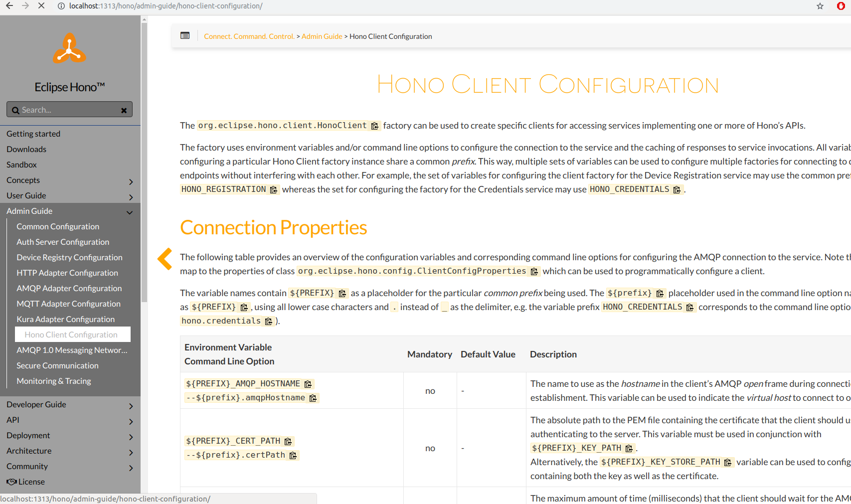
Task: Select MQTT Adapter Configuration in the sidebar
Action: 68,304
